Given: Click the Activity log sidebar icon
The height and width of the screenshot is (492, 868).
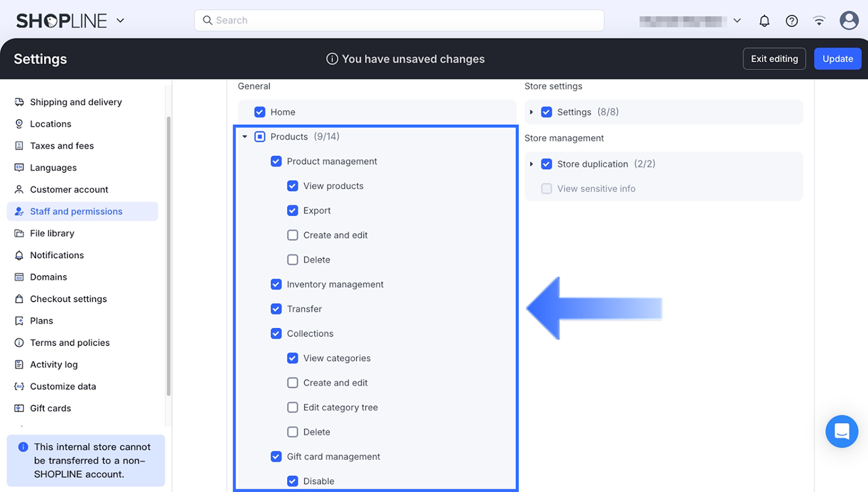Looking at the screenshot, I should coord(19,365).
